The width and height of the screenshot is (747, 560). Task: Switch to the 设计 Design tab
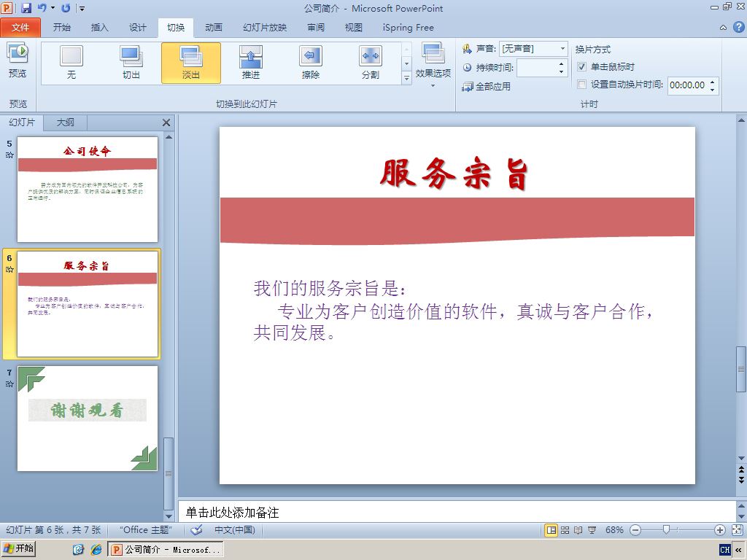click(x=138, y=28)
